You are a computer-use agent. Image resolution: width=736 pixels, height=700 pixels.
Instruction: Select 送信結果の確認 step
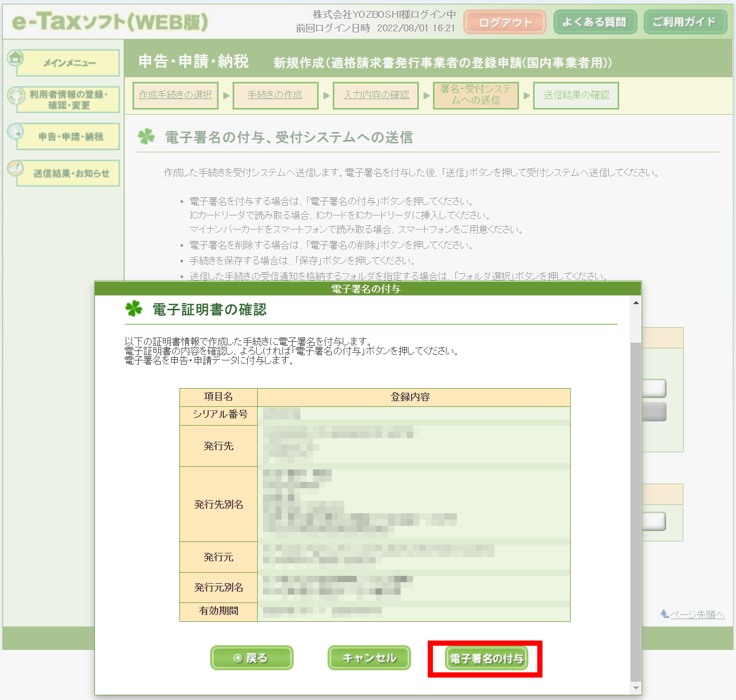[x=576, y=95]
